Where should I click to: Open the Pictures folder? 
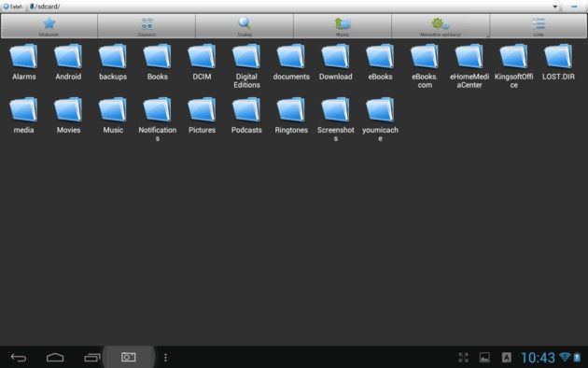[x=202, y=116]
